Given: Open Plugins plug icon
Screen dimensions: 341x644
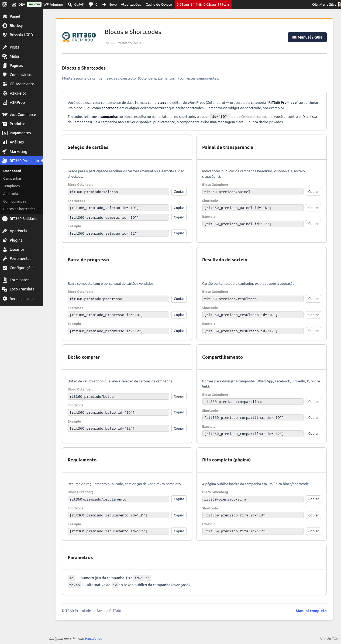Looking at the screenshot, I should click(x=5, y=240).
